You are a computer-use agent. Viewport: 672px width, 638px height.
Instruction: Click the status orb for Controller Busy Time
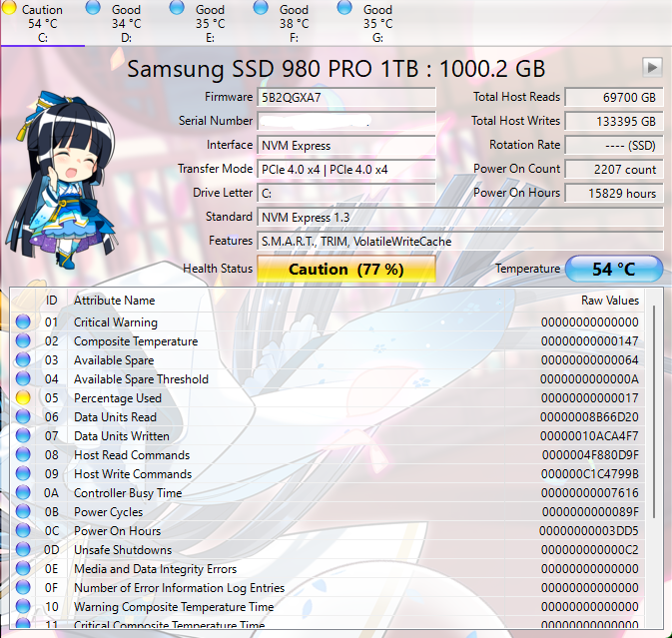click(23, 493)
